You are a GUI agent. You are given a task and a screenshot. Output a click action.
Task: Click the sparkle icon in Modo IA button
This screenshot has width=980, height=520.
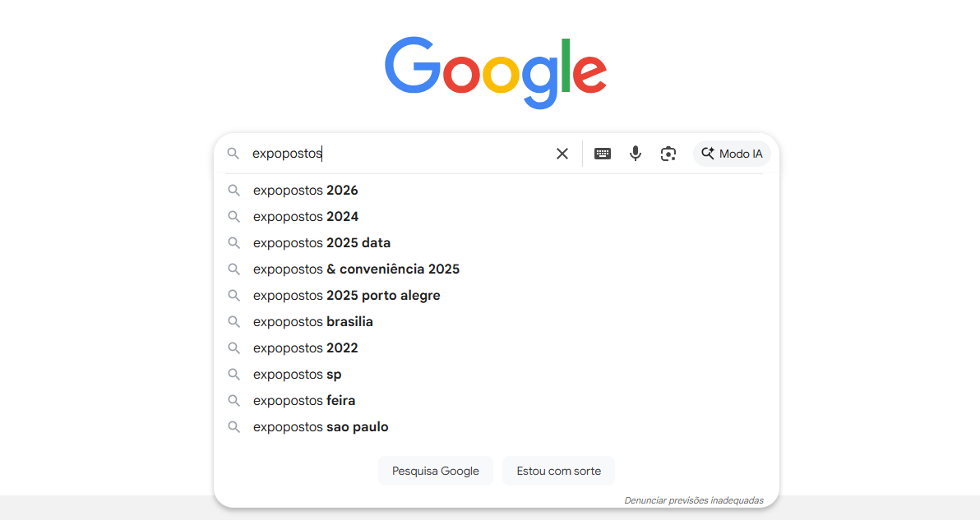point(707,153)
